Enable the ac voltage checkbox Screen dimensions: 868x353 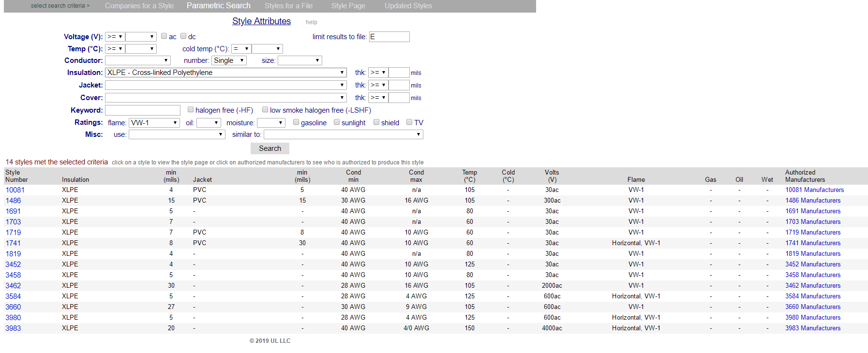tap(164, 36)
